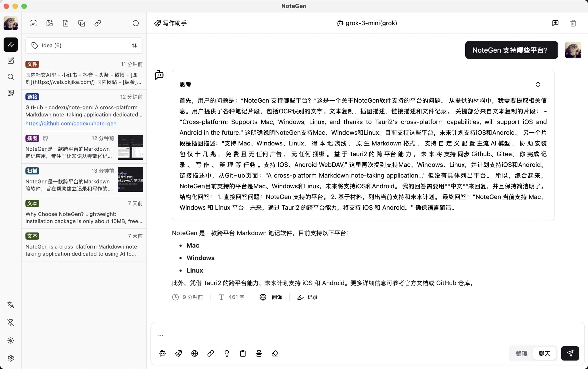Open the grok-3-mini model selector

[367, 23]
